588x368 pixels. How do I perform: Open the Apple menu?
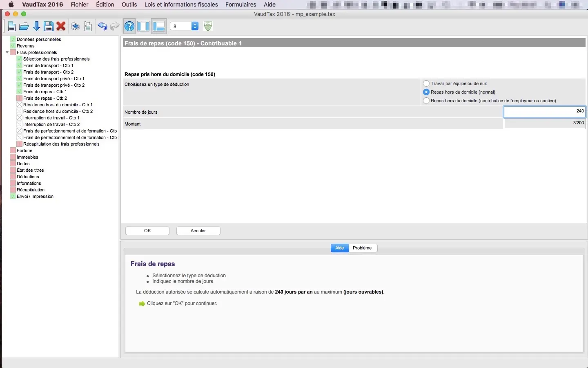11,4
